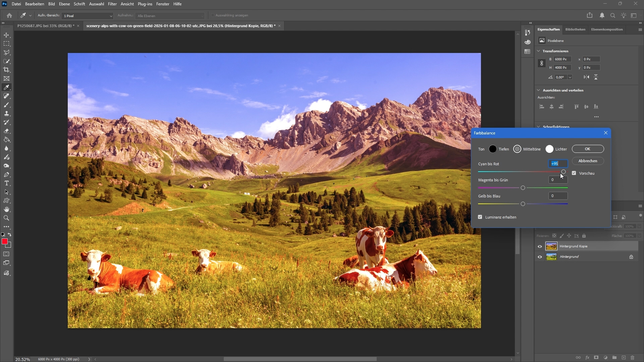Screen dimensions: 644x362
Task: Select the Zoom tool in toolbar
Action: (6, 218)
